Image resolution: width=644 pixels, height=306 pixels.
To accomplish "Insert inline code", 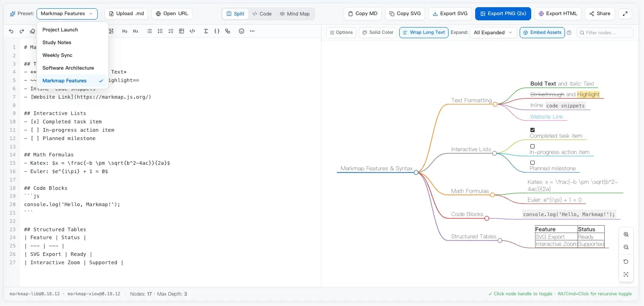I will [x=192, y=31].
